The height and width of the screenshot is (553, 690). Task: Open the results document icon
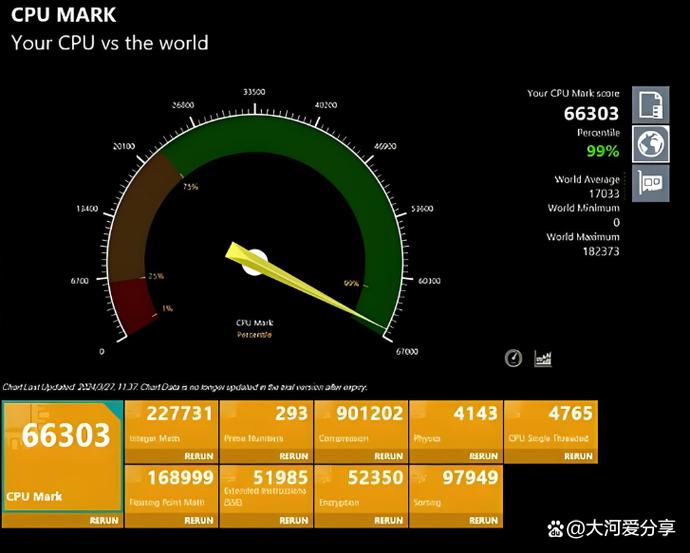[x=652, y=105]
